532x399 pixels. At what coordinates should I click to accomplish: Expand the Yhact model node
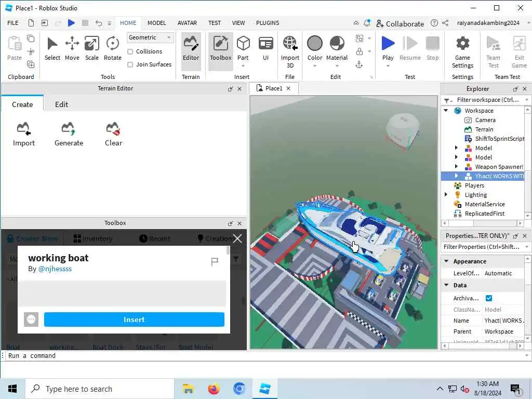456,176
